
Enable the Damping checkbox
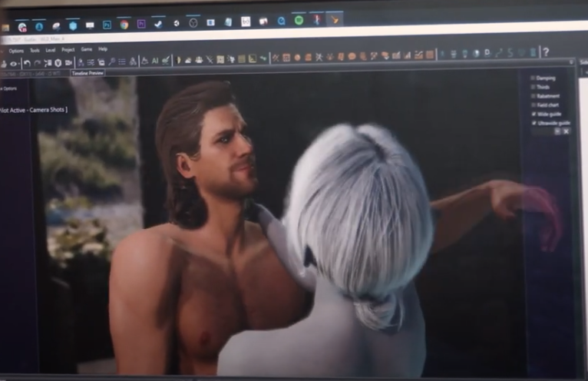point(533,78)
